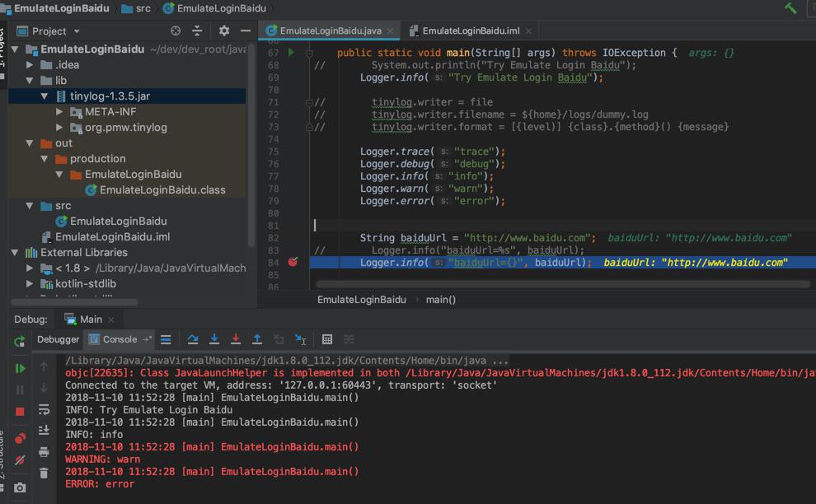Open the Evaluate Expression calculator icon
This screenshot has height=504, width=816.
coord(327,339)
